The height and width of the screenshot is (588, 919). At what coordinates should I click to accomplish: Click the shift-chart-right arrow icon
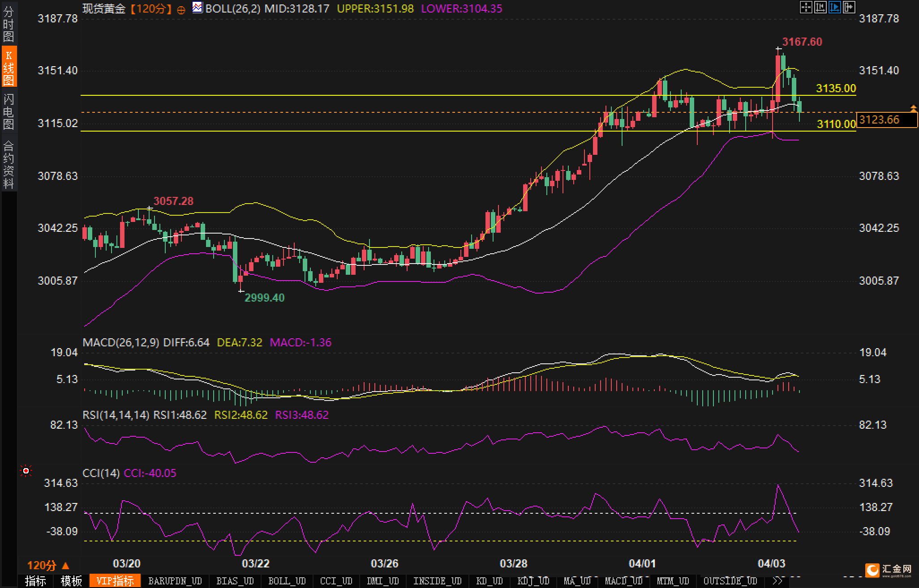(x=849, y=7)
